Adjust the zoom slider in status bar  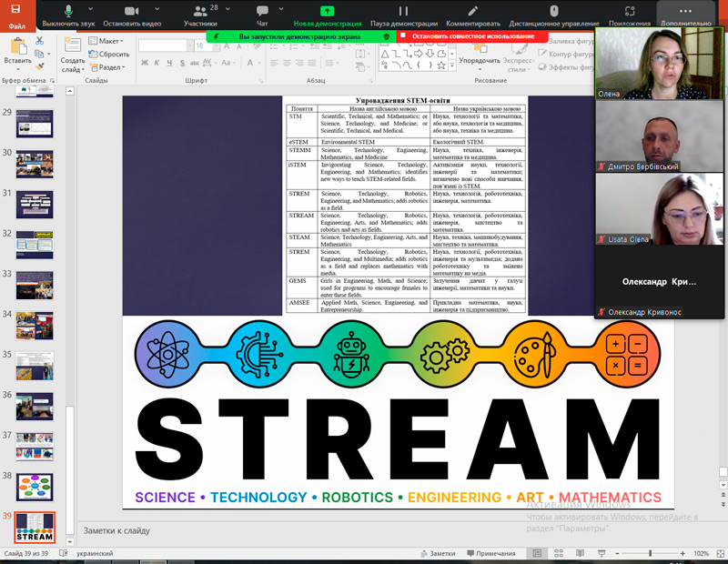pos(649,553)
